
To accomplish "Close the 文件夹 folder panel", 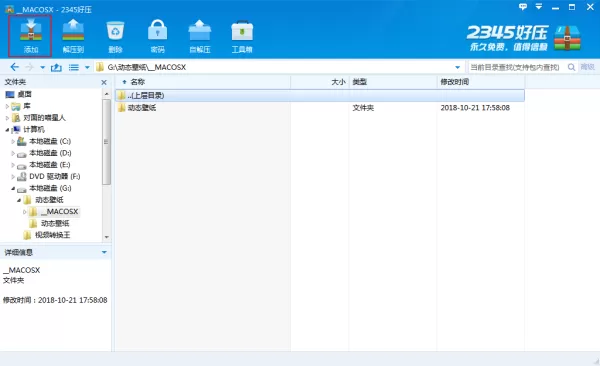I will click(104, 82).
